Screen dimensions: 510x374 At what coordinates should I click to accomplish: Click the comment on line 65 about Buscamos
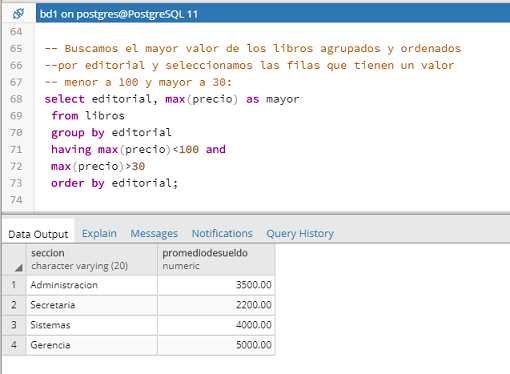click(253, 49)
